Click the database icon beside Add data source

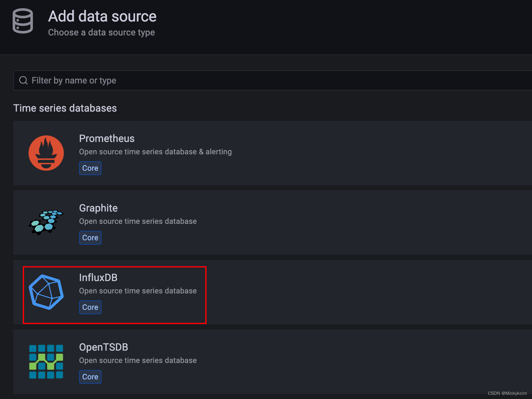pyautogui.click(x=23, y=21)
